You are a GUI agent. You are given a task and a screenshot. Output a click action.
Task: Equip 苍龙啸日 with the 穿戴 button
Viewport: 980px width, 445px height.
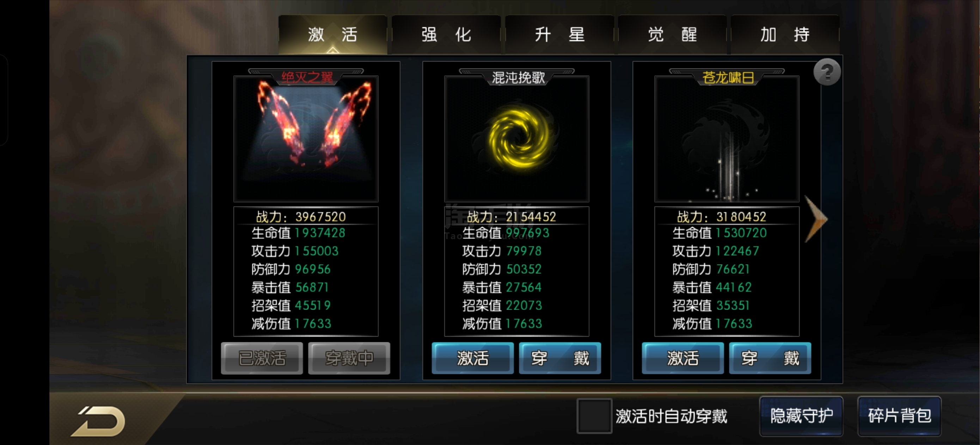770,358
